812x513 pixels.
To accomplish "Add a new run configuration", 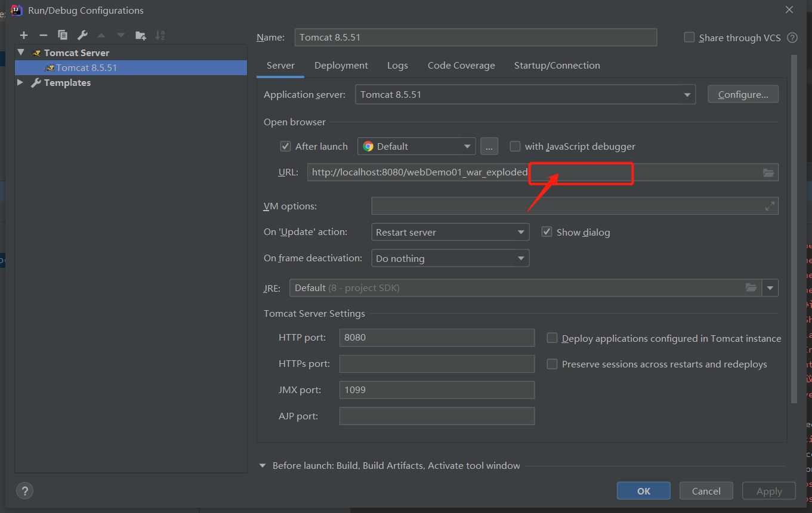I will point(24,35).
